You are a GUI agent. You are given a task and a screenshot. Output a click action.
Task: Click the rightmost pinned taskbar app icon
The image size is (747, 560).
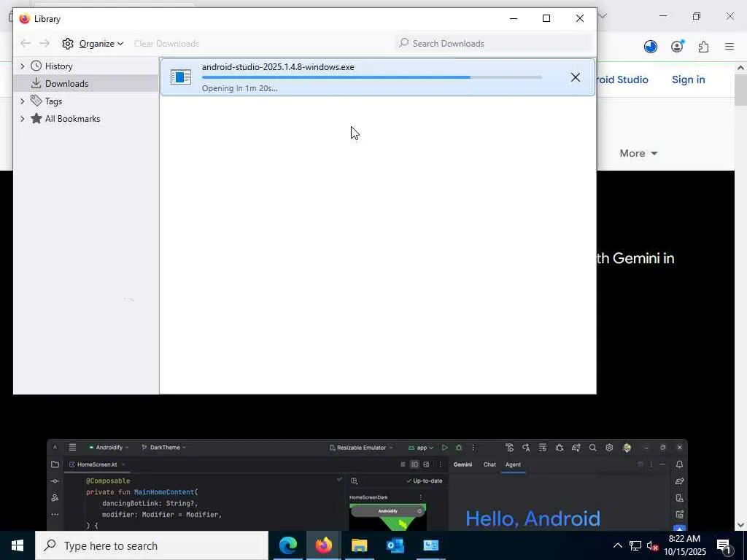point(430,545)
